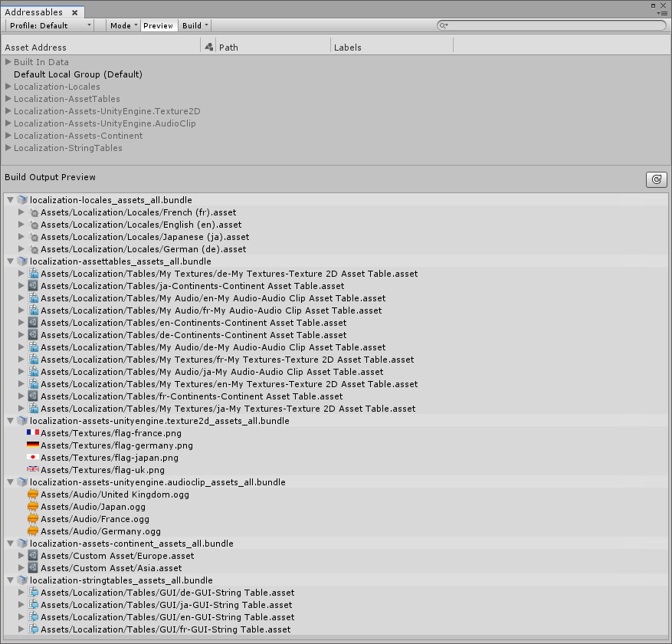
Task: Click the UK flag icon beside flag-uk.png
Action: [32, 470]
